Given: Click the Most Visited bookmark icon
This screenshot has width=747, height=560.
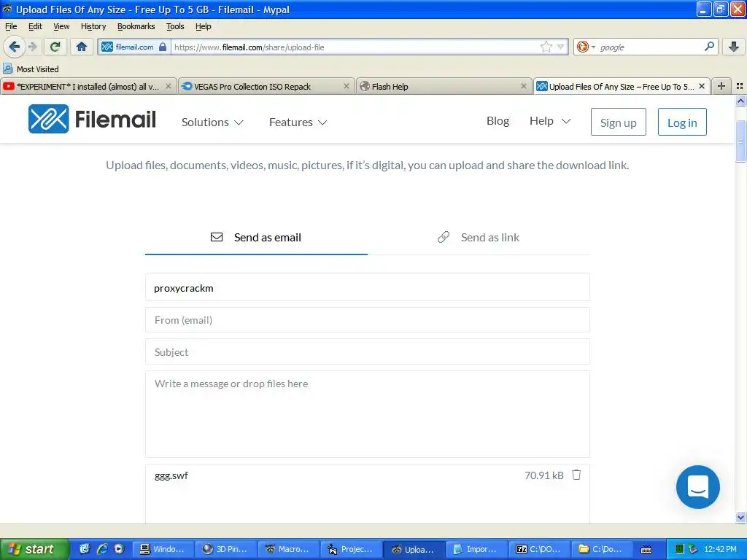Looking at the screenshot, I should 8,69.
